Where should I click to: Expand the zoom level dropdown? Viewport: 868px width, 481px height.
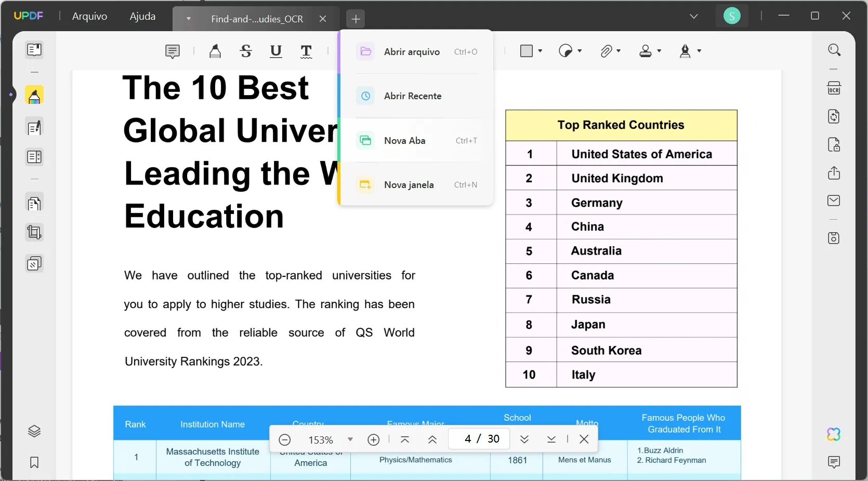click(x=350, y=439)
